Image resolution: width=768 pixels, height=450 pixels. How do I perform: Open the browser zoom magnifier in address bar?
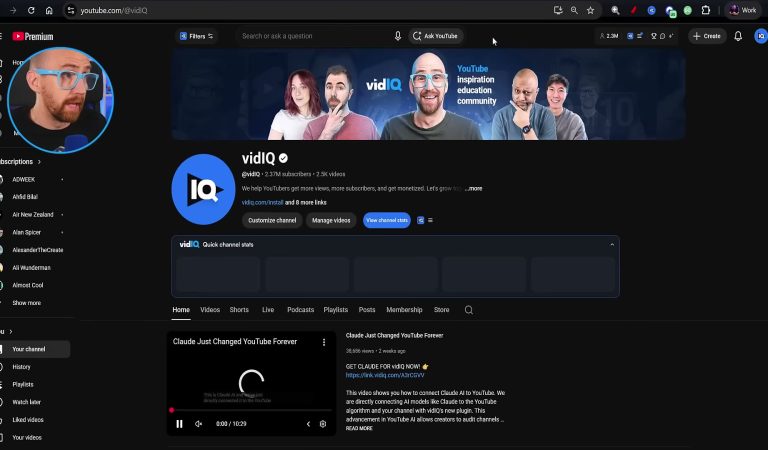pyautogui.click(x=574, y=10)
